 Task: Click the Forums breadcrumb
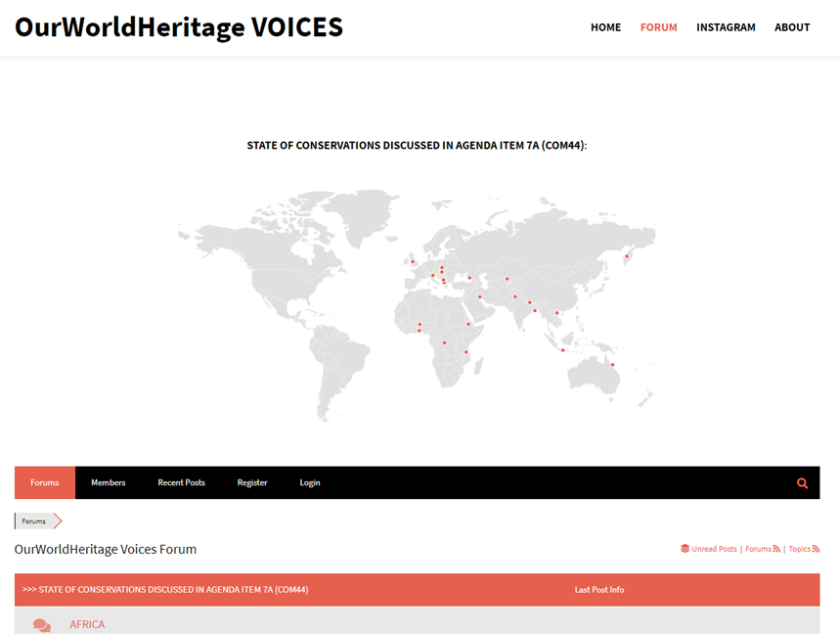pyautogui.click(x=34, y=521)
